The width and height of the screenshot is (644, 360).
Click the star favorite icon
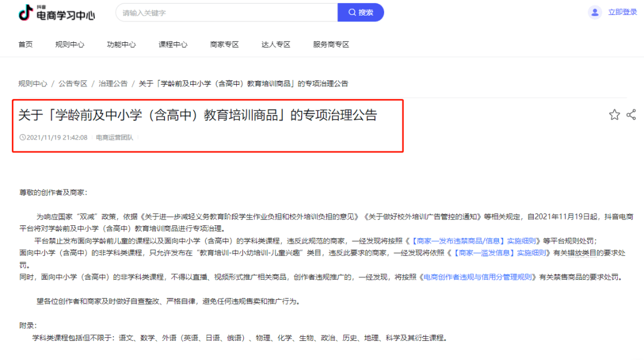coord(614,114)
